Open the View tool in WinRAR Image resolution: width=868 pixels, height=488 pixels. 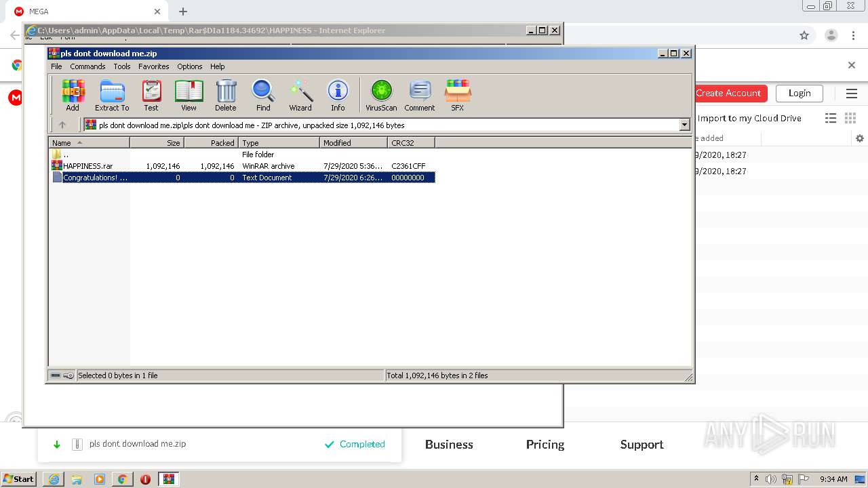pos(189,95)
